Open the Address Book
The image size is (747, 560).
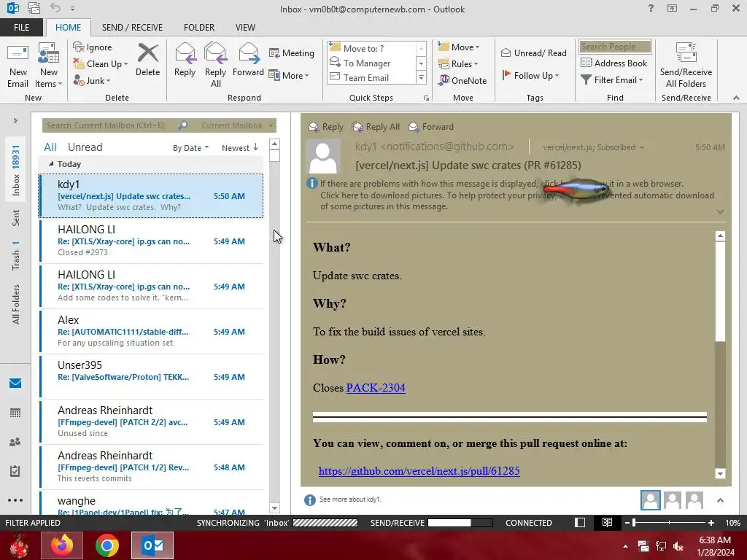click(614, 63)
